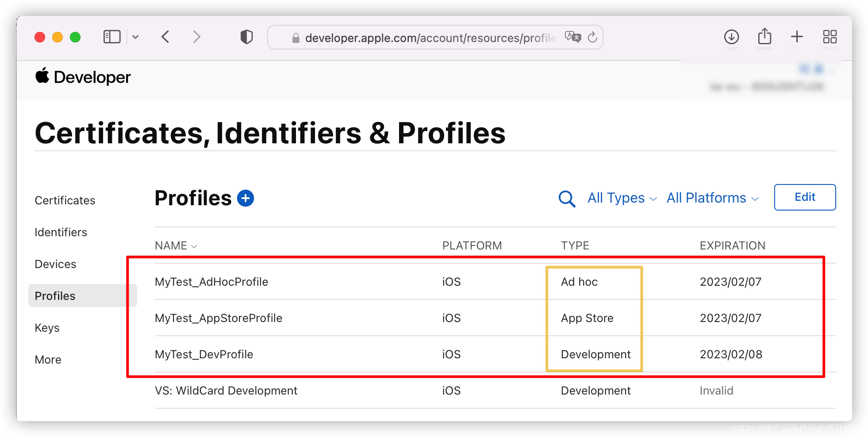Viewport: 868px width, 437px height.
Task: Show the Safari downloads list
Action: point(731,37)
